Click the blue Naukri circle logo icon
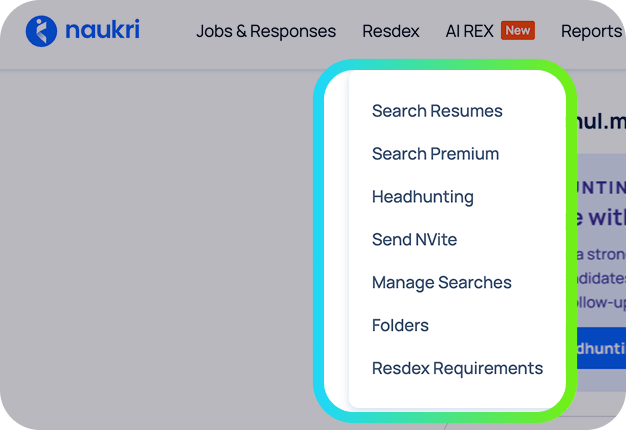The image size is (626, 430). point(41,31)
